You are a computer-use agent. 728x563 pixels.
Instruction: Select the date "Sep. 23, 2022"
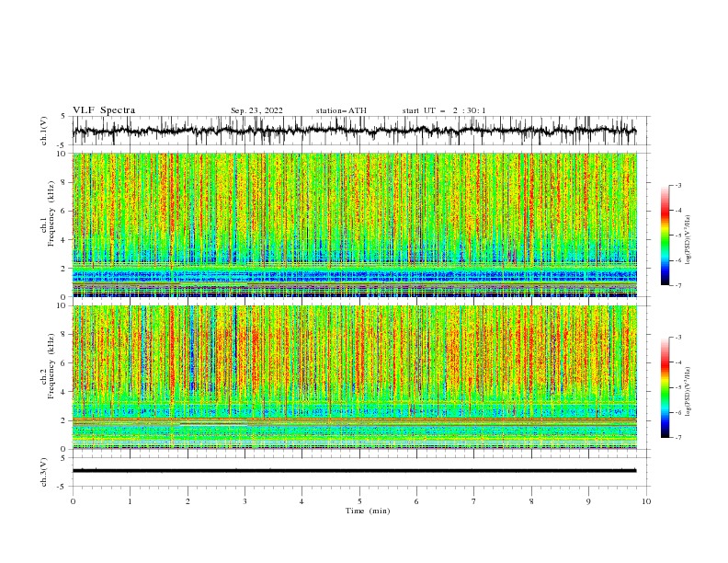pyautogui.click(x=256, y=110)
